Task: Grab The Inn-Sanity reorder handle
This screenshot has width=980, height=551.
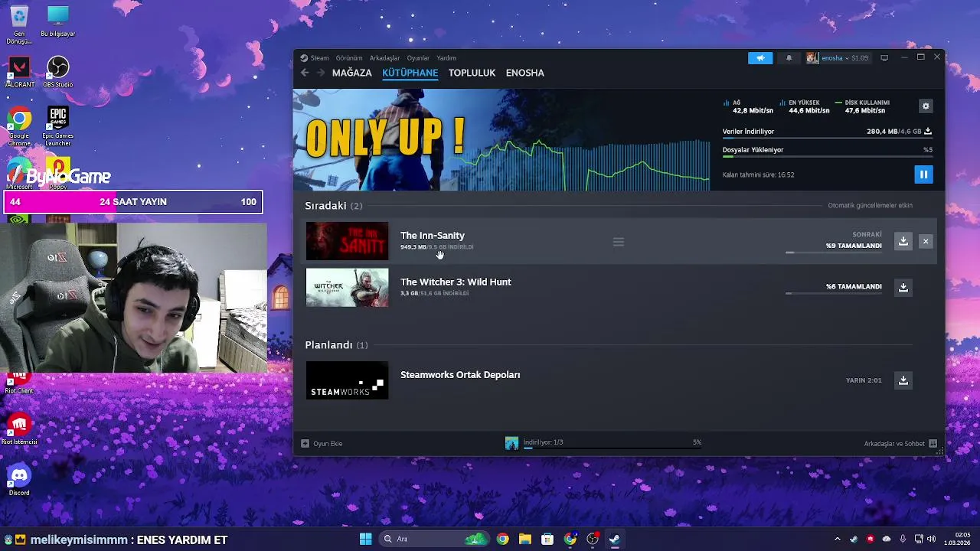Action: [x=619, y=242]
